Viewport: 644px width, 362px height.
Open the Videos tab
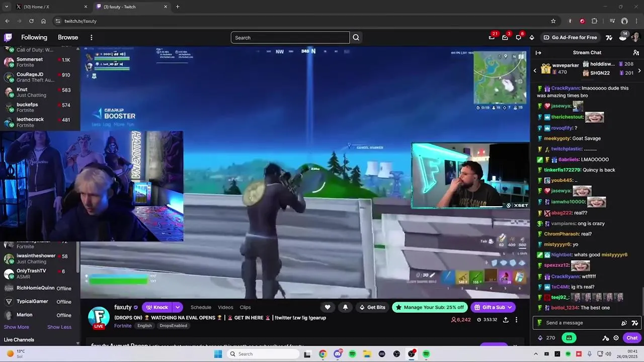pyautogui.click(x=225, y=307)
